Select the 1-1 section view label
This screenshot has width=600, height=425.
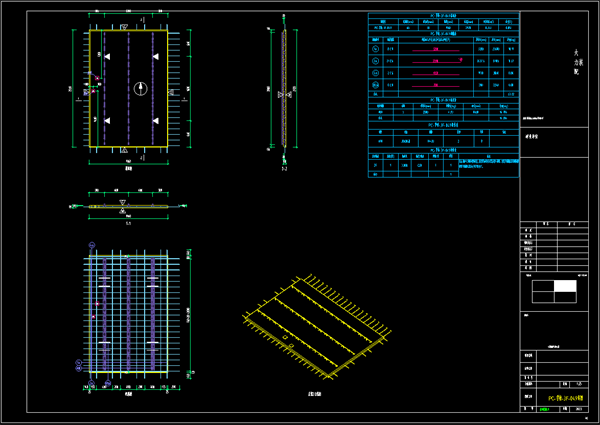coord(128,223)
